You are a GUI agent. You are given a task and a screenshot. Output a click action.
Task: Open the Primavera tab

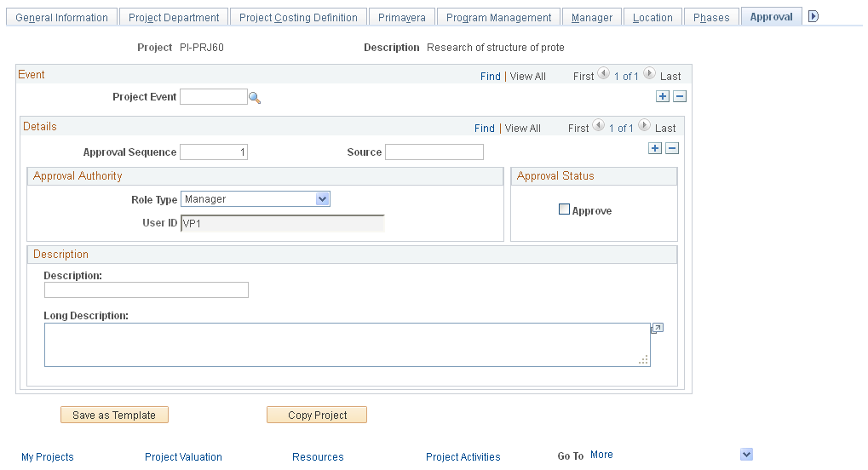(x=402, y=17)
